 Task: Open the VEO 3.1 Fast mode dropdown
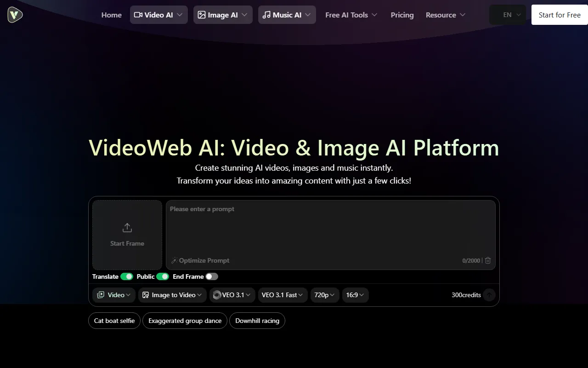click(x=282, y=295)
